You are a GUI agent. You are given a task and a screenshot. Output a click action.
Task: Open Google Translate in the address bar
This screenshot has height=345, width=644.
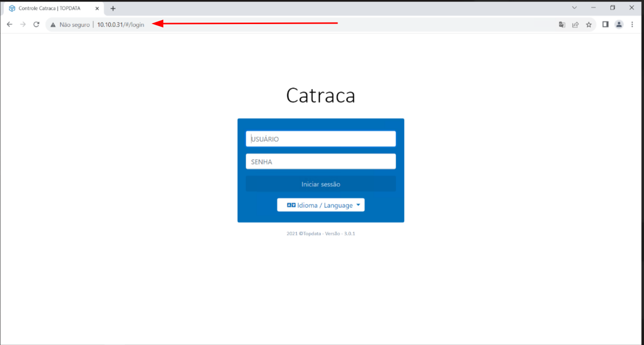point(562,24)
